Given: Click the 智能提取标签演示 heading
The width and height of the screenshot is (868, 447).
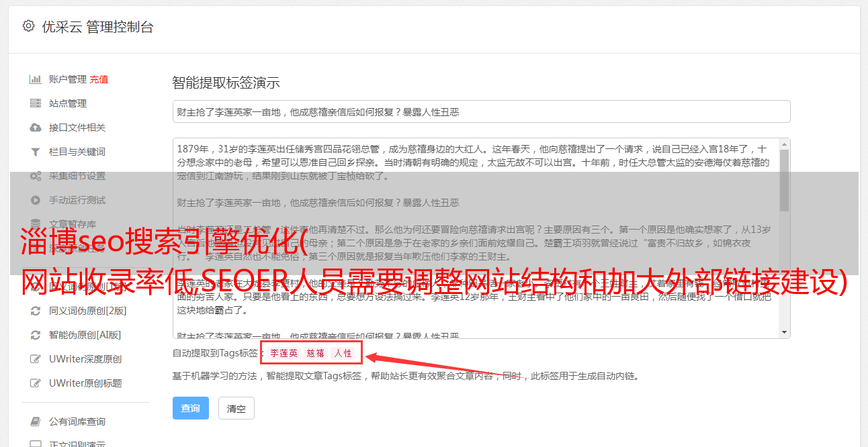Looking at the screenshot, I should 226,83.
